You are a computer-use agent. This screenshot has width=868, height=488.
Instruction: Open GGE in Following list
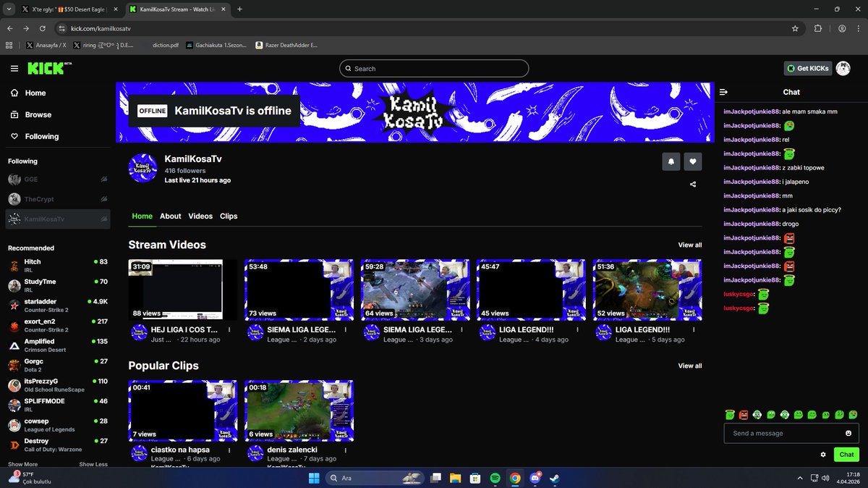[59, 179]
